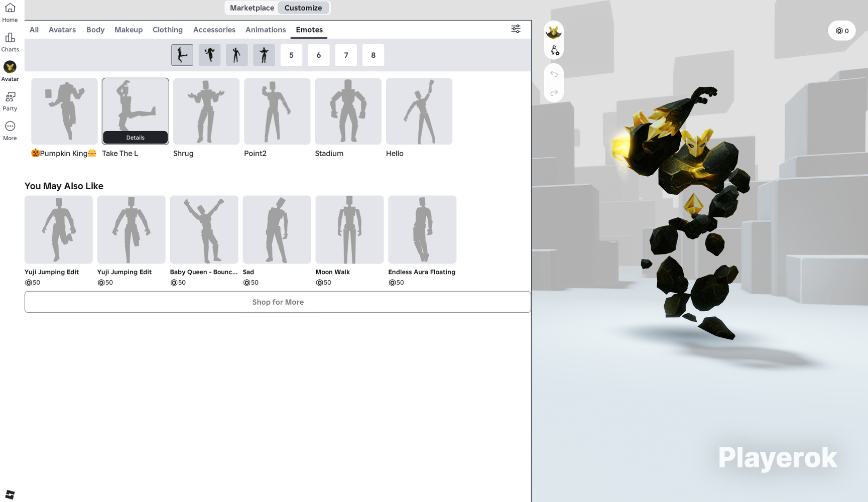Open the Avatars tab
868x502 pixels.
[62, 30]
